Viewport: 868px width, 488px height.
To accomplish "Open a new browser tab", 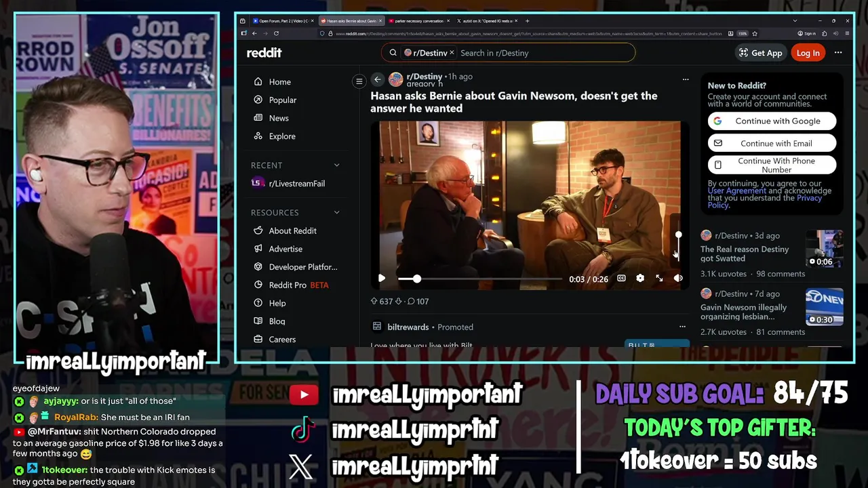I will pos(527,21).
